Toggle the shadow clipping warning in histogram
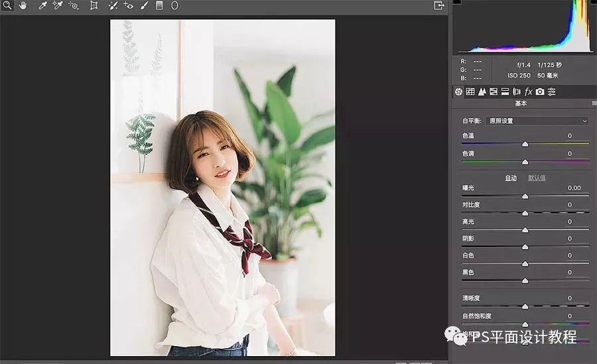Viewport: 597px width, 364px height. pos(457,2)
